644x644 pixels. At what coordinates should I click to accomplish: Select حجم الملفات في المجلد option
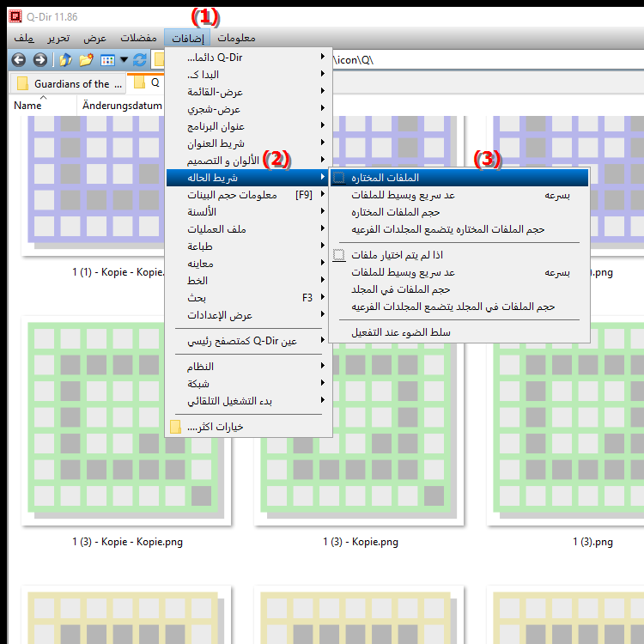pos(459,289)
